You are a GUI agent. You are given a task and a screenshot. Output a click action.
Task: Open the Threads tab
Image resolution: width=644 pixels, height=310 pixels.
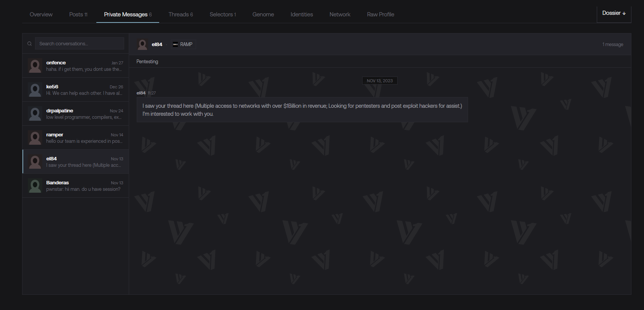click(x=181, y=14)
